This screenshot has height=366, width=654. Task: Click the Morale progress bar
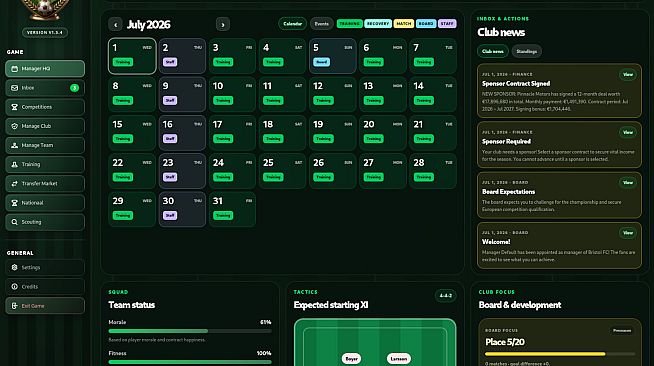pos(190,331)
